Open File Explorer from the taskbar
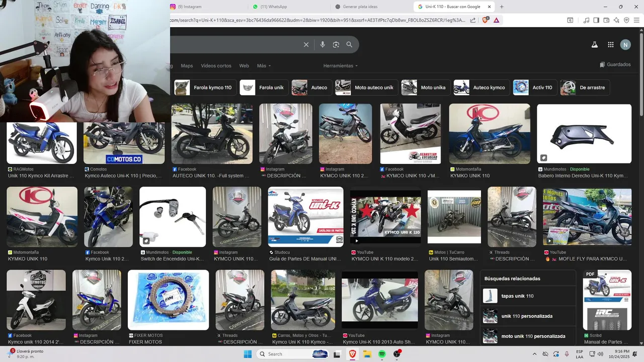The image size is (644, 362). coord(367,354)
